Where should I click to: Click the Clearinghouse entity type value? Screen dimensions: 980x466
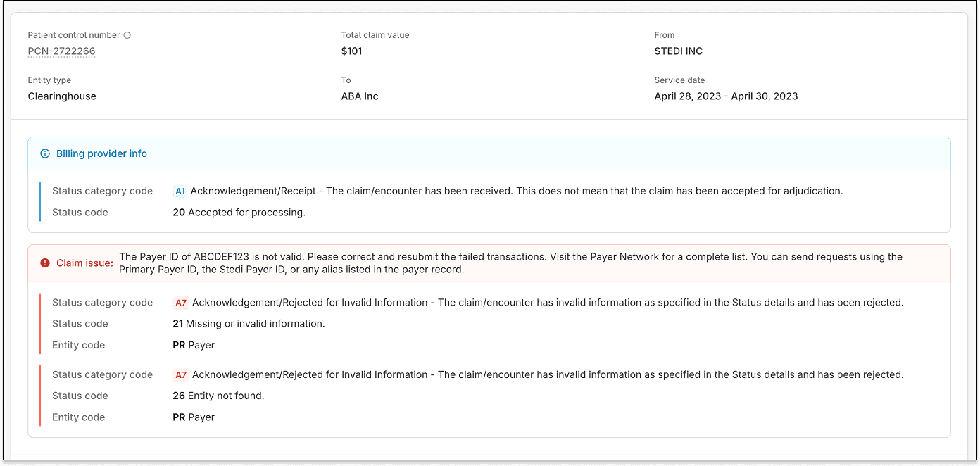[x=62, y=96]
